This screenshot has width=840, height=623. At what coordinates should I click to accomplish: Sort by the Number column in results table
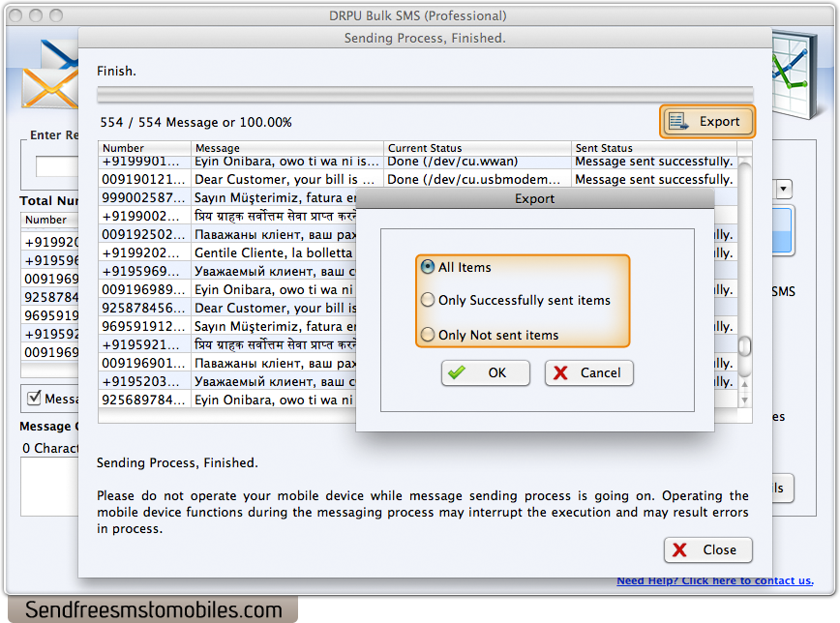click(144, 148)
